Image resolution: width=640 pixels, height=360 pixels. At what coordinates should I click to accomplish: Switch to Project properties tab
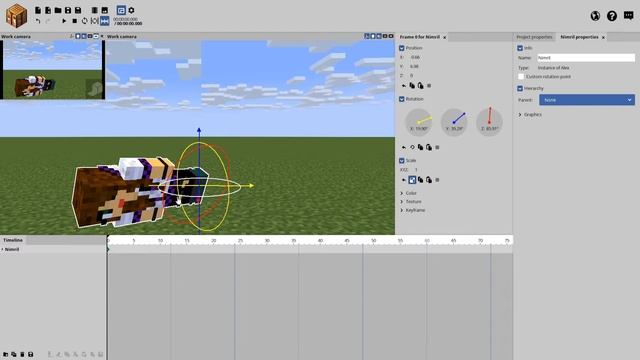(x=534, y=37)
